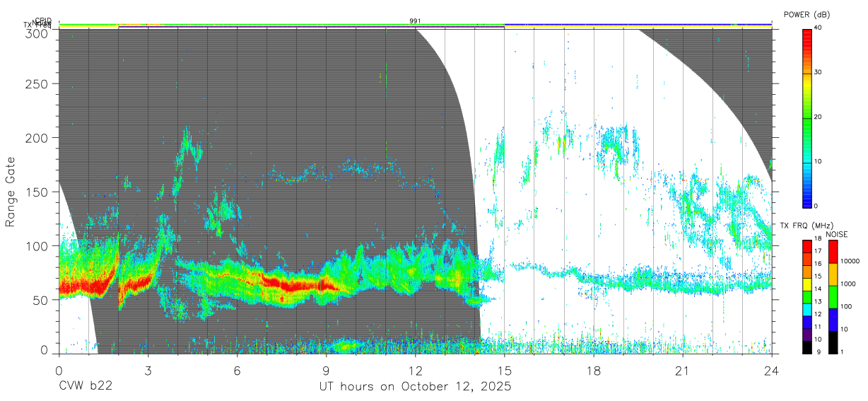This screenshot has width=868, height=401.
Task: Click the 14 label in TX FRQ legend
Action: pos(818,289)
